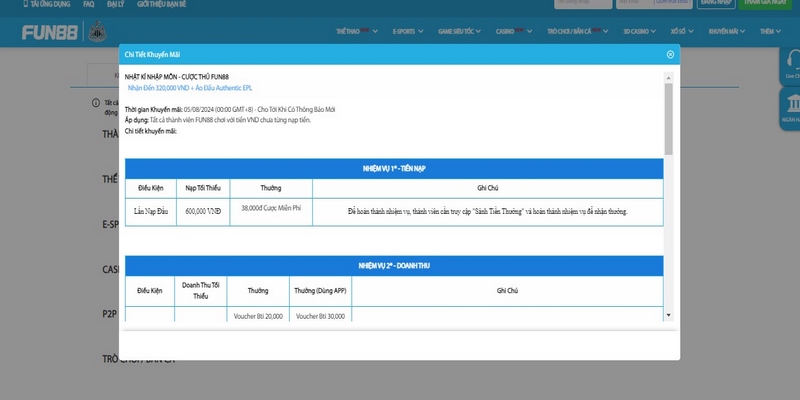
Task: Focus the username input field
Action: [x=583, y=4]
